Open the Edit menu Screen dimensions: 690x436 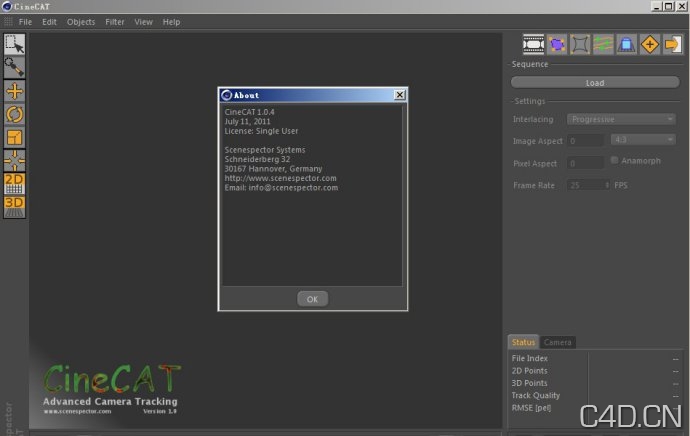[49, 22]
